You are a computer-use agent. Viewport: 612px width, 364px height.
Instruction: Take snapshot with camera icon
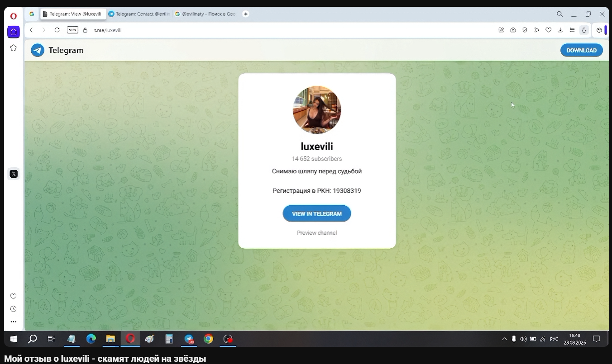coord(513,30)
